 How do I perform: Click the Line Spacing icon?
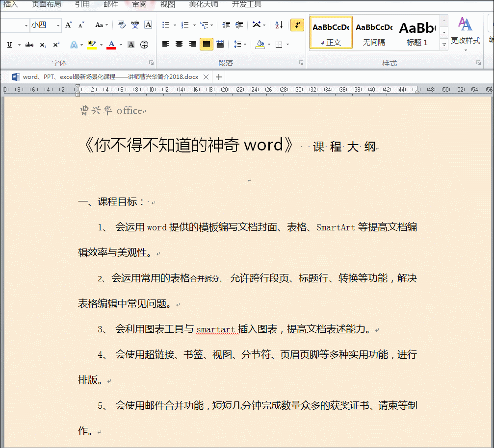pos(237,44)
